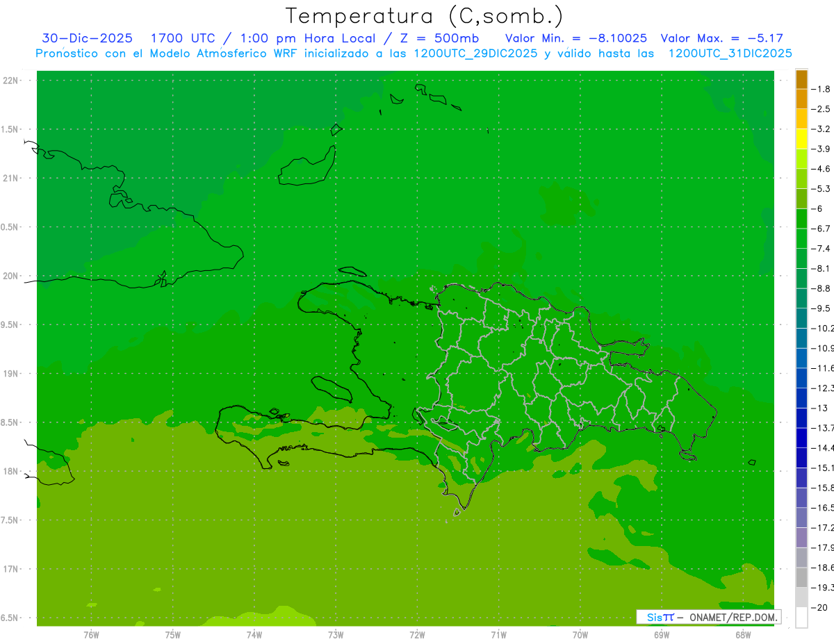834x644 pixels.
Task: Click the '1700 UTC' time text
Action: [183, 38]
